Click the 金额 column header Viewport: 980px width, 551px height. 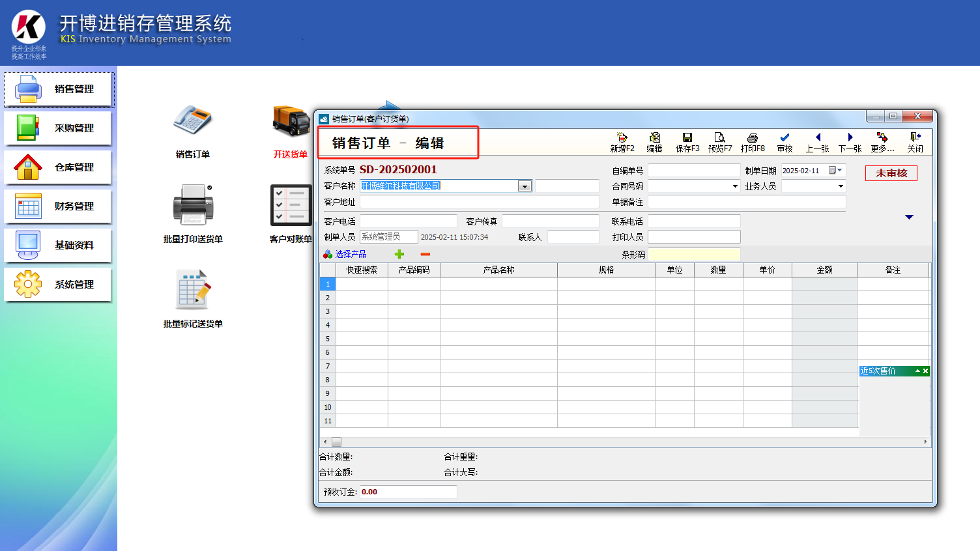tap(824, 270)
